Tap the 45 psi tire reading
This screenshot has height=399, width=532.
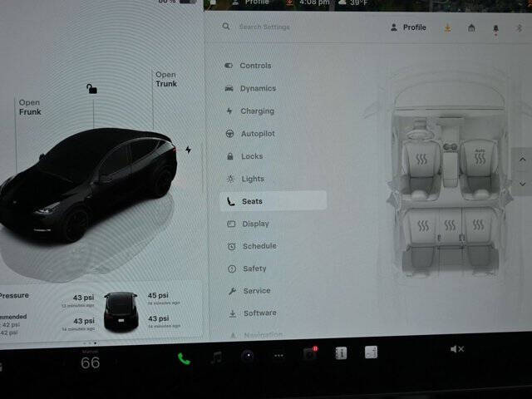158,295
